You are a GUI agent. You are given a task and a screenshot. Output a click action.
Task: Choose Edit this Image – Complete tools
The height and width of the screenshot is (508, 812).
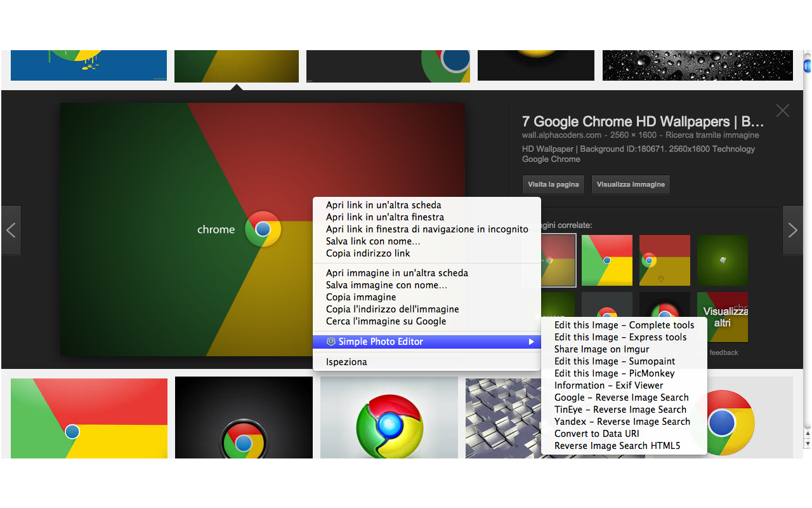(x=624, y=325)
